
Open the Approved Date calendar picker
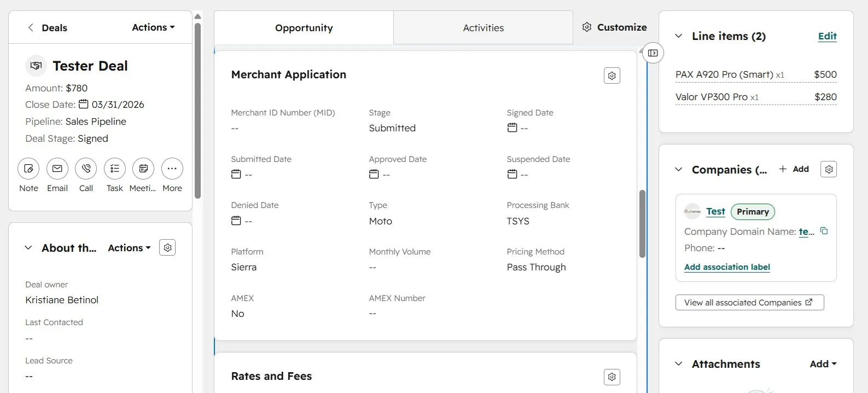click(x=374, y=174)
